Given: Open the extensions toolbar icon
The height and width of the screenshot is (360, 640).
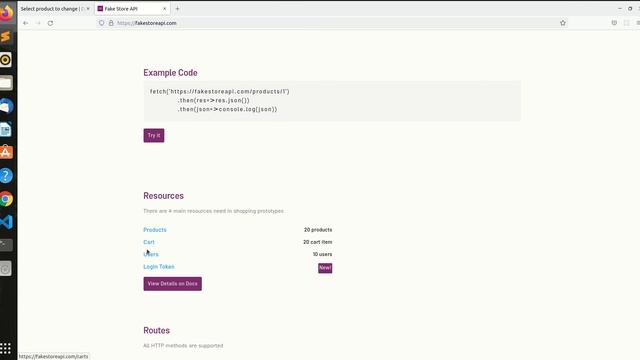Looking at the screenshot, I should 627,23.
